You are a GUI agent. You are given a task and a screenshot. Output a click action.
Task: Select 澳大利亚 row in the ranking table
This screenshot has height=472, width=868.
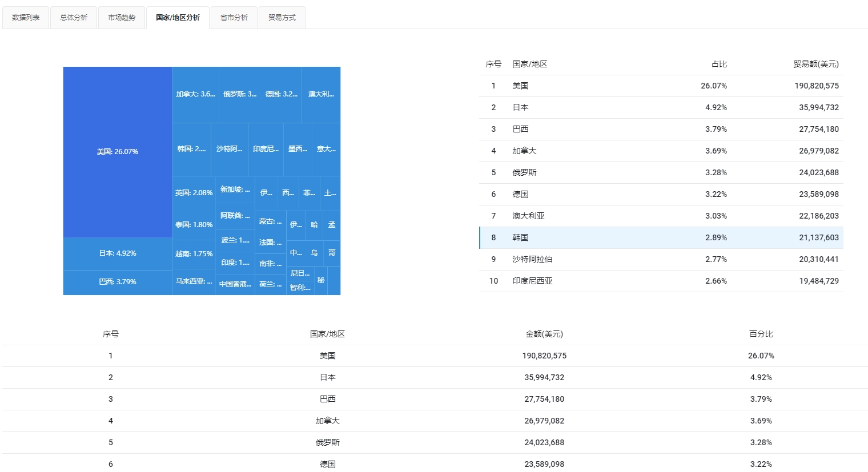pyautogui.click(x=661, y=216)
